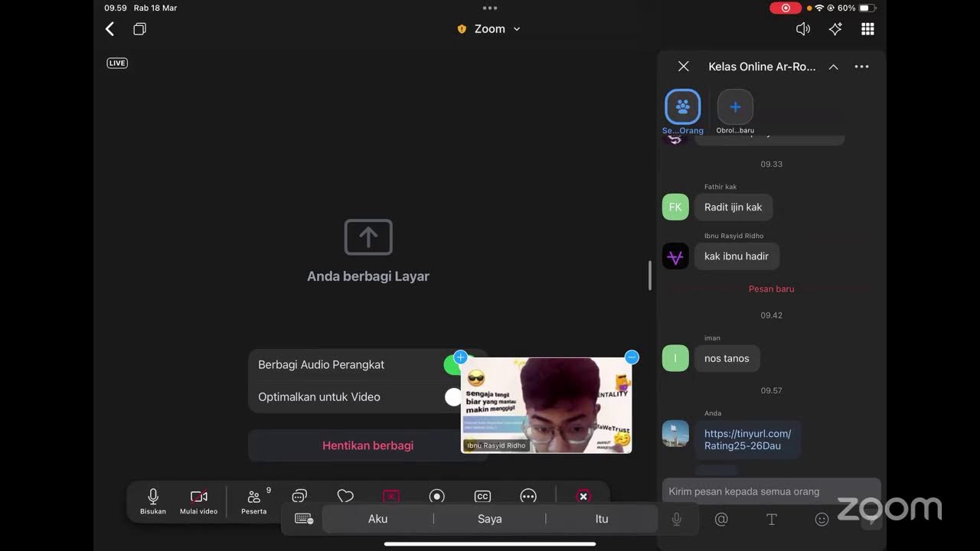Tap the LIVE badge
980x551 pixels.
point(117,63)
